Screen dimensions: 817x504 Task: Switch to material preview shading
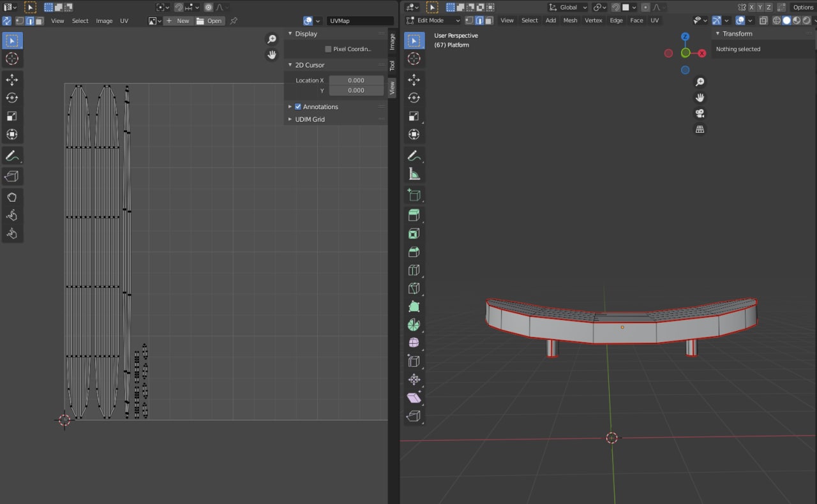click(x=796, y=20)
